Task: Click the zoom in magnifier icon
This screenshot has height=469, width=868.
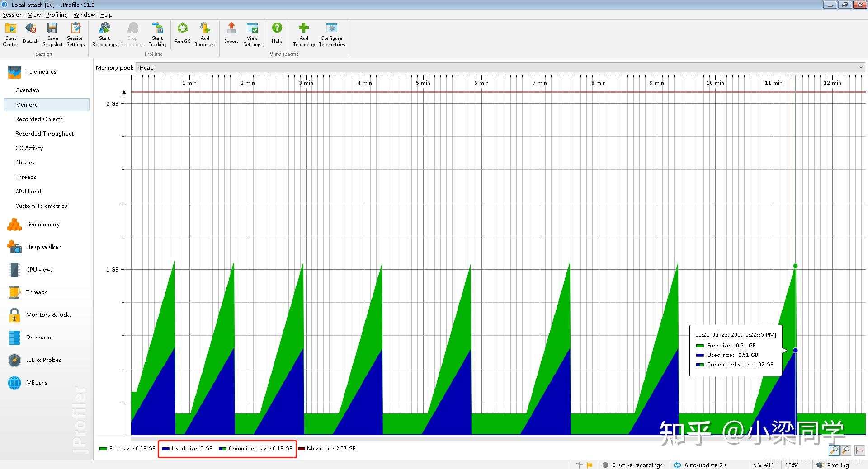Action: click(834, 450)
